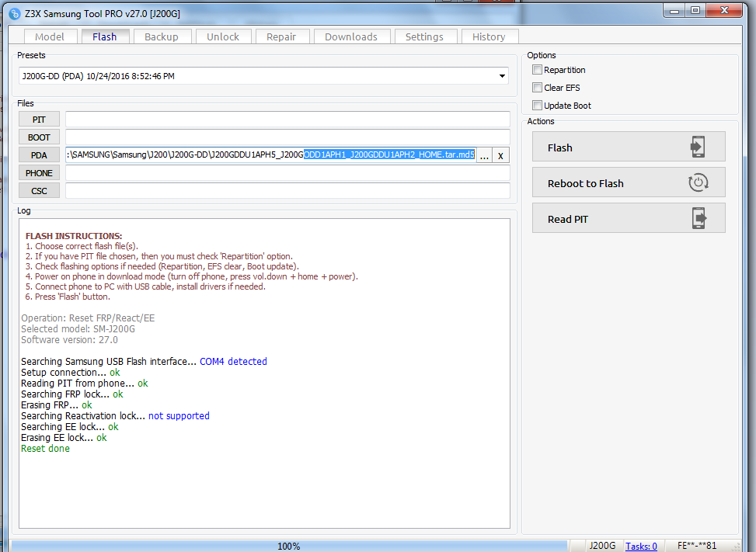This screenshot has height=552, width=756.
Task: Click the empty CSC path field
Action: pyautogui.click(x=287, y=191)
